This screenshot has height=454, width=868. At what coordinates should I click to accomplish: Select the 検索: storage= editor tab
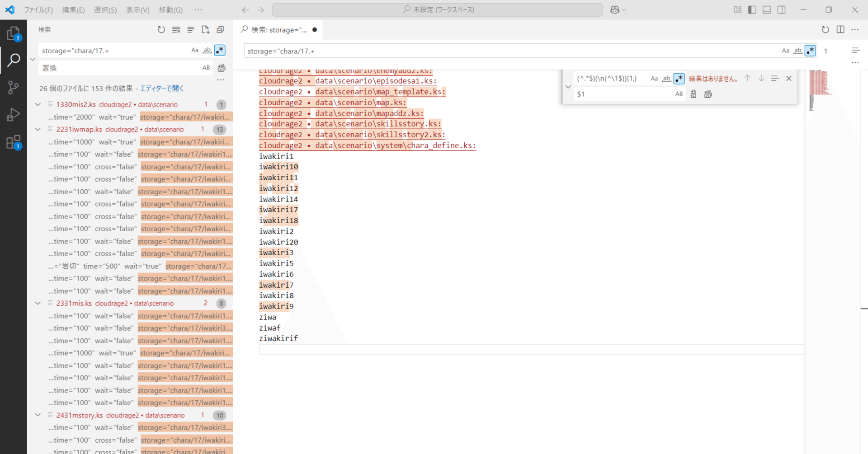coord(279,30)
